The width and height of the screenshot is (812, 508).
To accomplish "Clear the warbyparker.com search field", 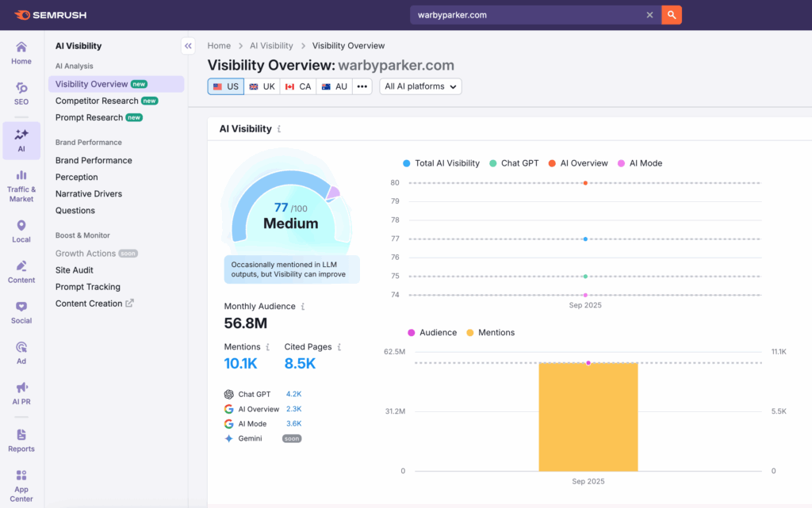I will coord(649,14).
